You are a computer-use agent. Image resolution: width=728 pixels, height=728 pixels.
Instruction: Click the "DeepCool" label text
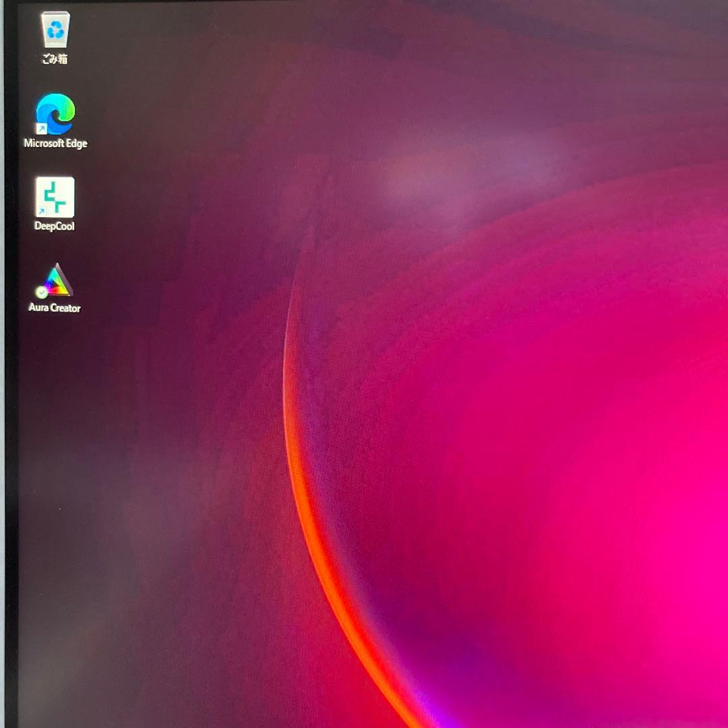click(x=55, y=226)
